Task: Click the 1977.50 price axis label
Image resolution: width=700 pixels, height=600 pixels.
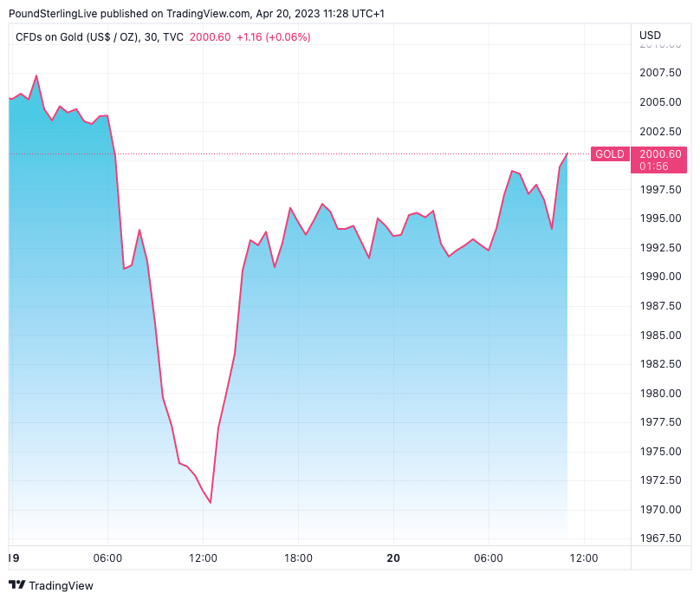Action: [659, 422]
